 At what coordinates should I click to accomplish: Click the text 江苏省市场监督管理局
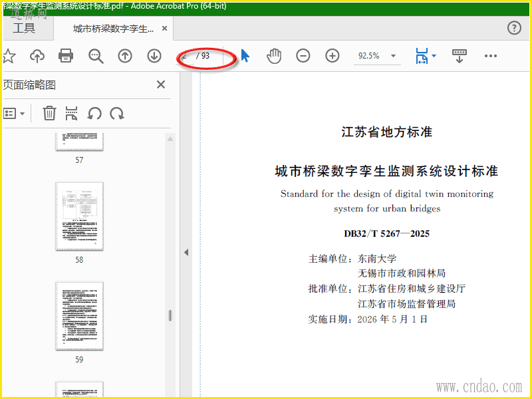406,304
